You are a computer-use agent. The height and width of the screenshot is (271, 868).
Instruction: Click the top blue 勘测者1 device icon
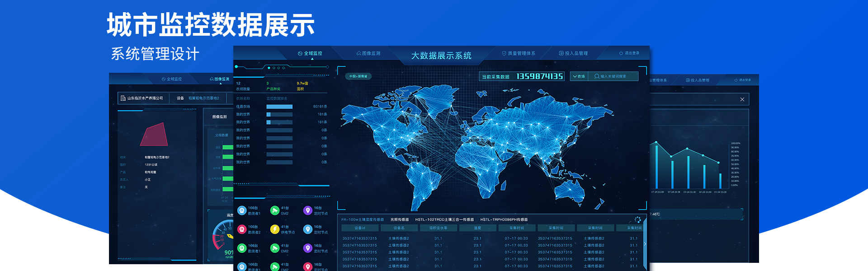click(242, 210)
